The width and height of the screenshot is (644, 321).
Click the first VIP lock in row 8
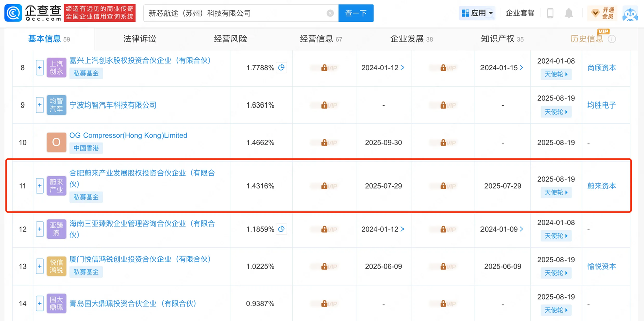click(x=324, y=68)
